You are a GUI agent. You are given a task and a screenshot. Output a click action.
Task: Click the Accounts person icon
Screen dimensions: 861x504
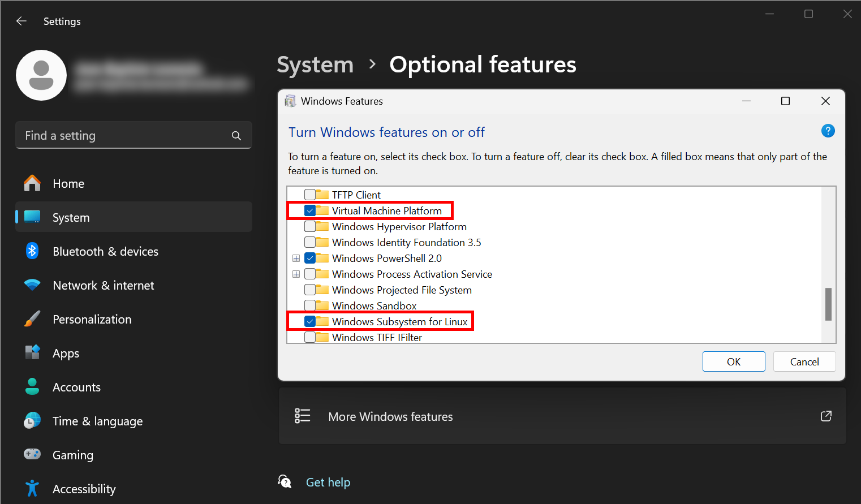32,386
